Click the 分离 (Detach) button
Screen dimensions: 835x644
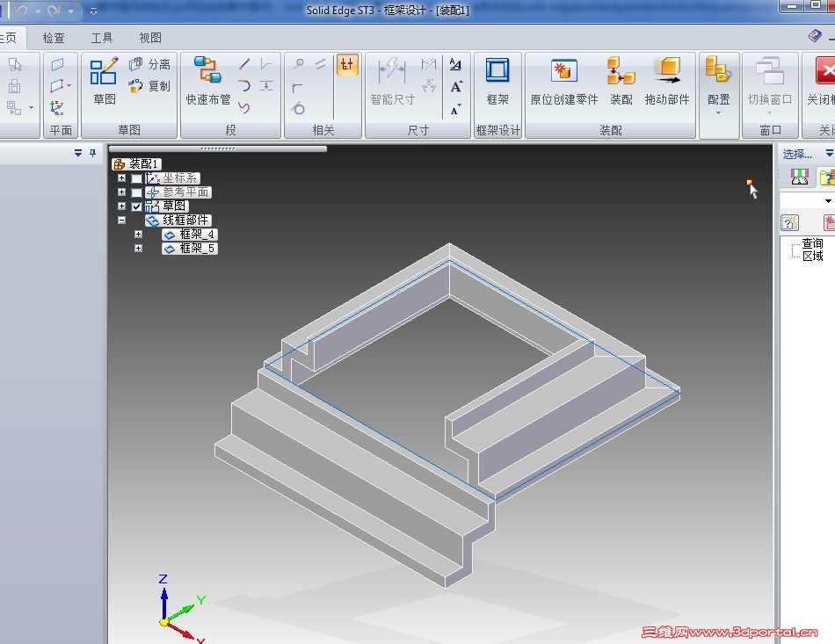[x=149, y=64]
